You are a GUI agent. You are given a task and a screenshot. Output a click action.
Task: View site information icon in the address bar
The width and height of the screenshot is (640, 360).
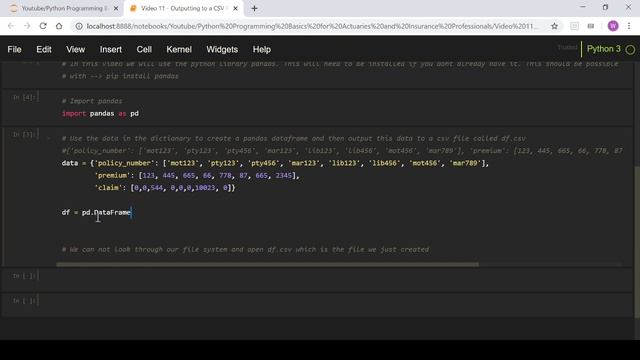pyautogui.click(x=79, y=26)
